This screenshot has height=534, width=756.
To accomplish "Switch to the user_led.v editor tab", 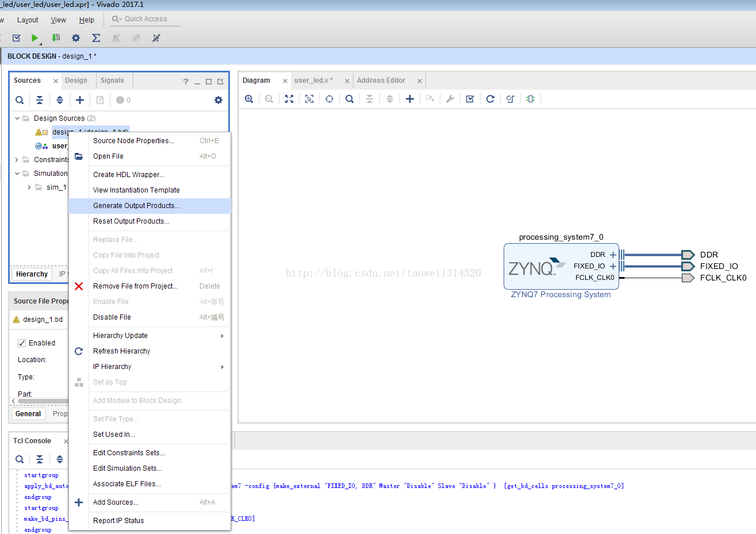I will click(313, 80).
